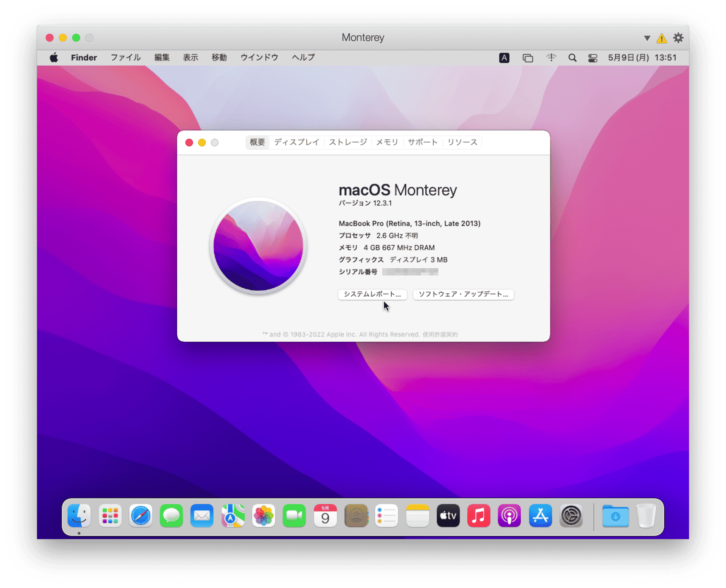Click the システムレポート... button
Screen dimensions: 726x588
coord(372,294)
